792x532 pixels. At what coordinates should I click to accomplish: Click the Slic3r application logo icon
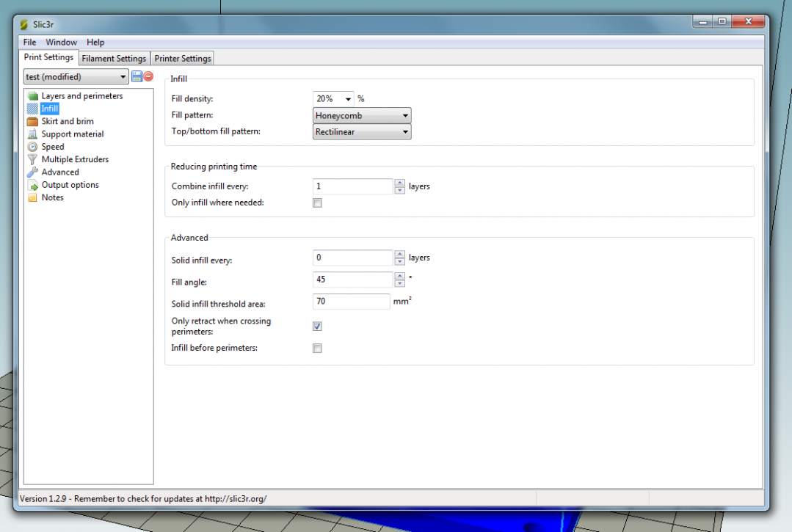23,24
